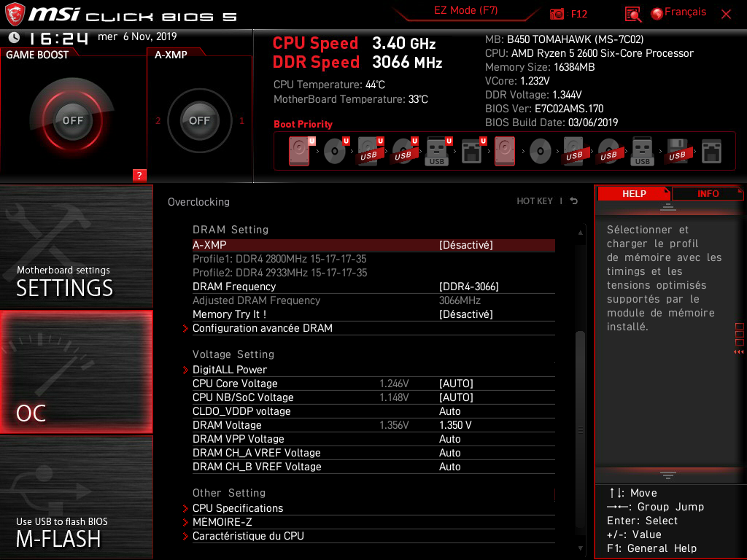Viewport: 747px width, 560px height.
Task: Open the CPU NB/SoC Voltage [AUTO] dropdown
Action: pyautogui.click(x=373, y=397)
